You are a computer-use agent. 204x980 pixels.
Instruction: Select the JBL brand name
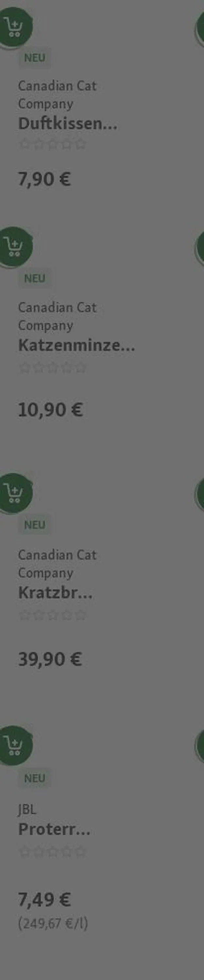(27, 809)
